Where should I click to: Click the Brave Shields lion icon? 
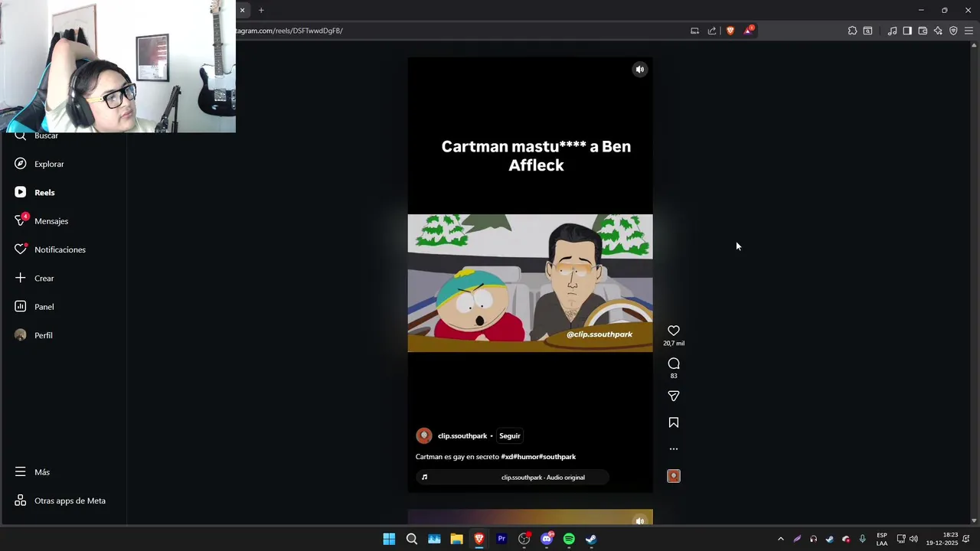coord(730,31)
